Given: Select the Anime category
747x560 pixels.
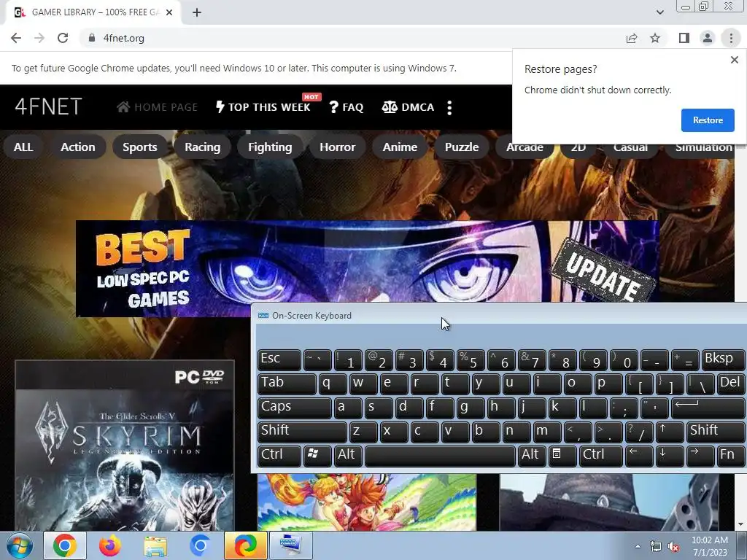Looking at the screenshot, I should pos(400,147).
